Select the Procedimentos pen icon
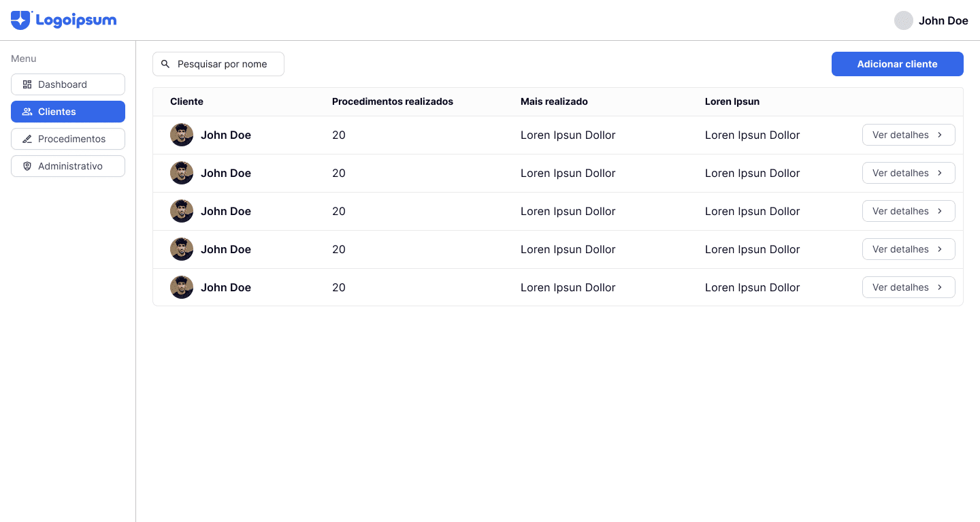 point(27,139)
